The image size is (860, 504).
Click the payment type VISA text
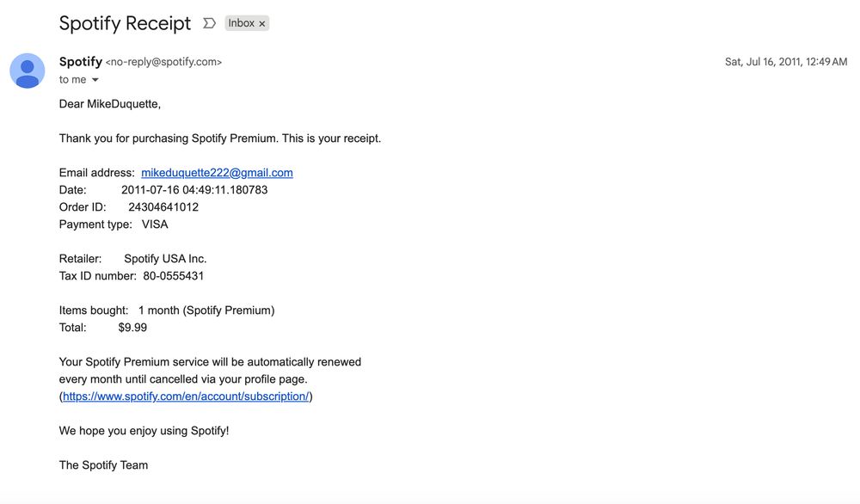[x=155, y=224]
